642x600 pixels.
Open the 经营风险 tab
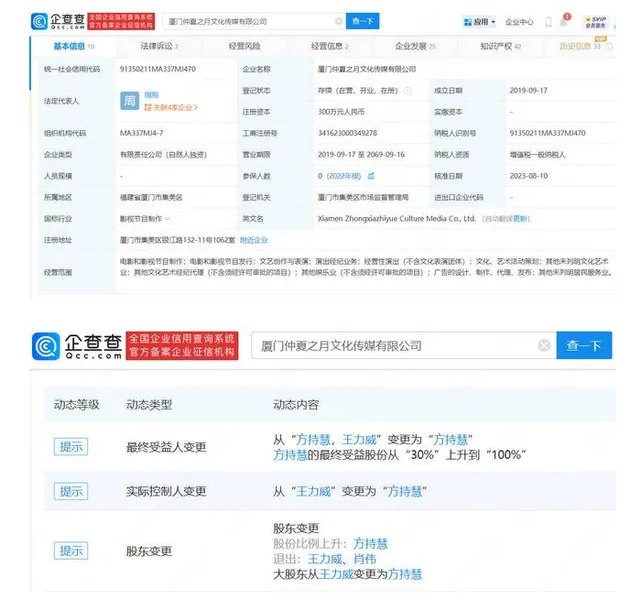[244, 46]
